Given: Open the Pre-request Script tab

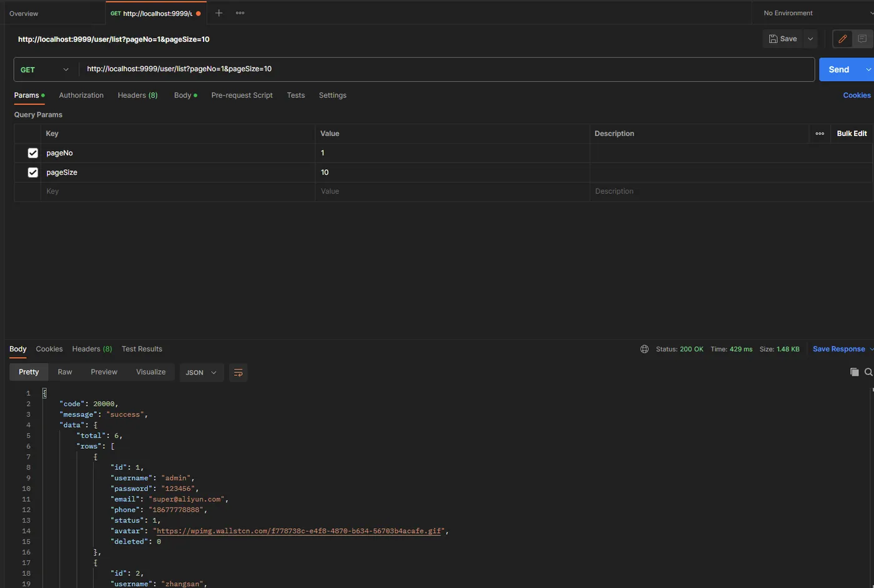Looking at the screenshot, I should [x=242, y=96].
